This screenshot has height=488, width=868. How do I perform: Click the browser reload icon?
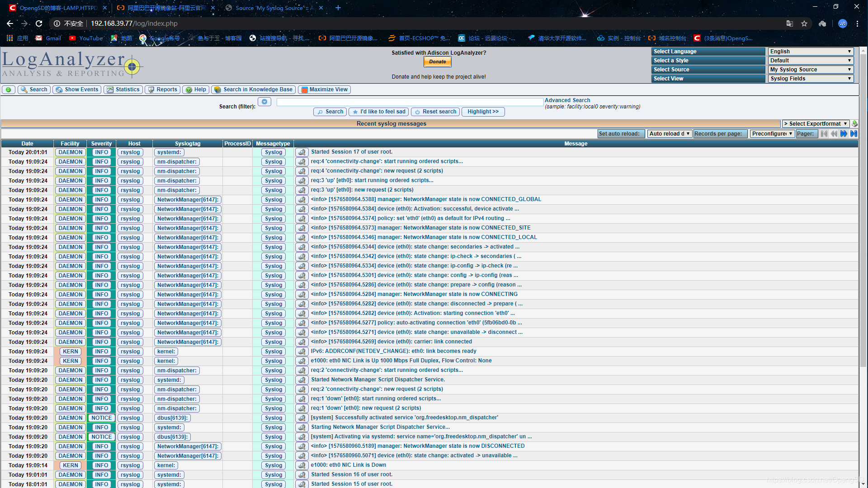pyautogui.click(x=39, y=23)
